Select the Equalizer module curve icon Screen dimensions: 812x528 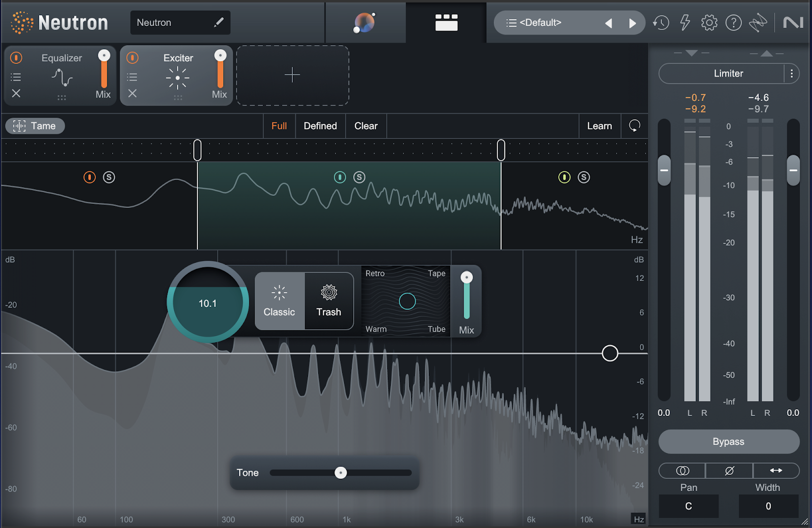point(62,77)
